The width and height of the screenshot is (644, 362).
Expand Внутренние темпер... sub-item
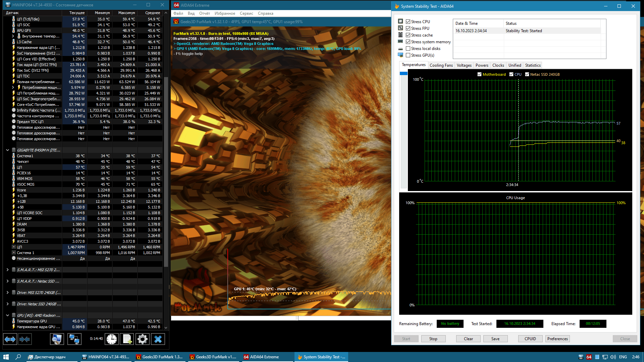pyautogui.click(x=13, y=36)
